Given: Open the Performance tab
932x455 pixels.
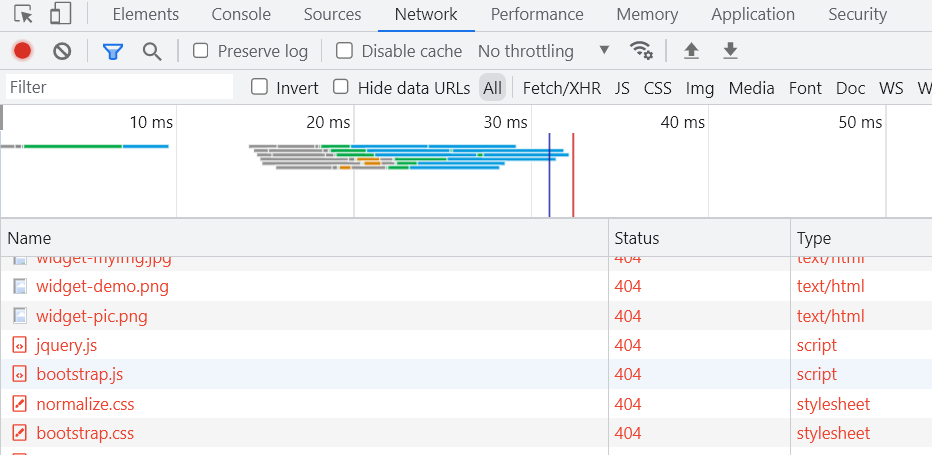Looking at the screenshot, I should 537,14.
